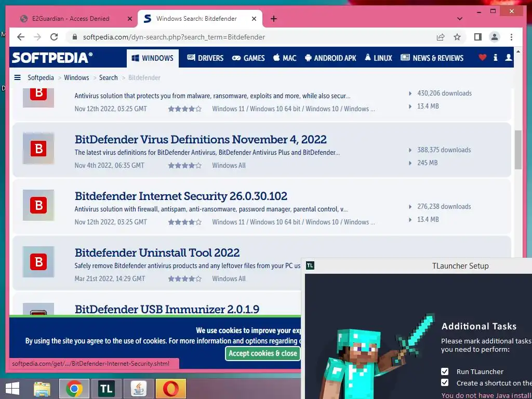Uncheck Run TLauncher checkbox

[x=445, y=371]
